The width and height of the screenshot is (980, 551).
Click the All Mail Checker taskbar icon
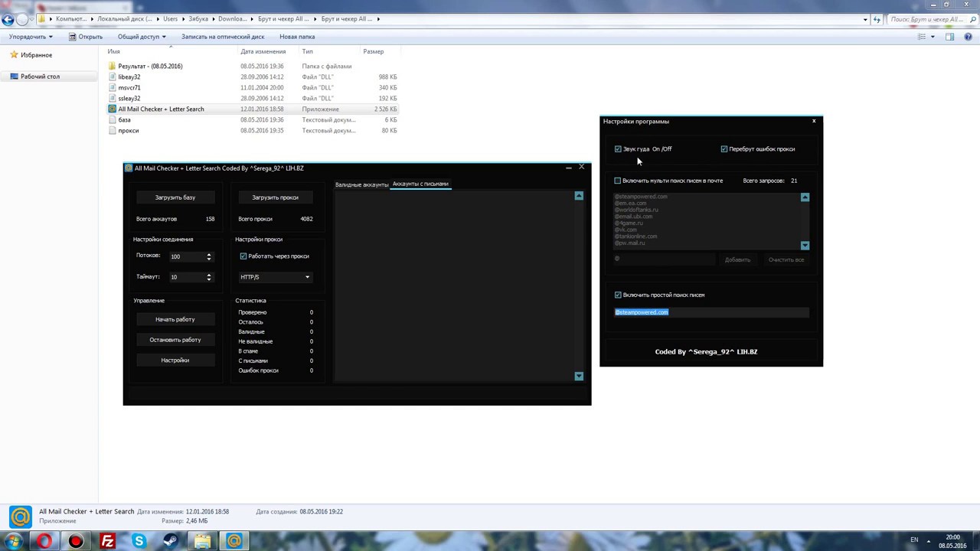234,541
